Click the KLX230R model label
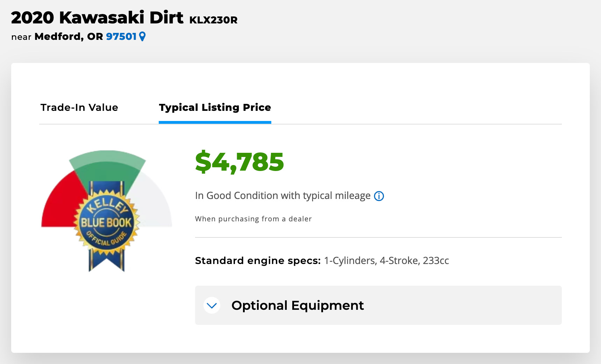The image size is (601, 364). (x=213, y=20)
